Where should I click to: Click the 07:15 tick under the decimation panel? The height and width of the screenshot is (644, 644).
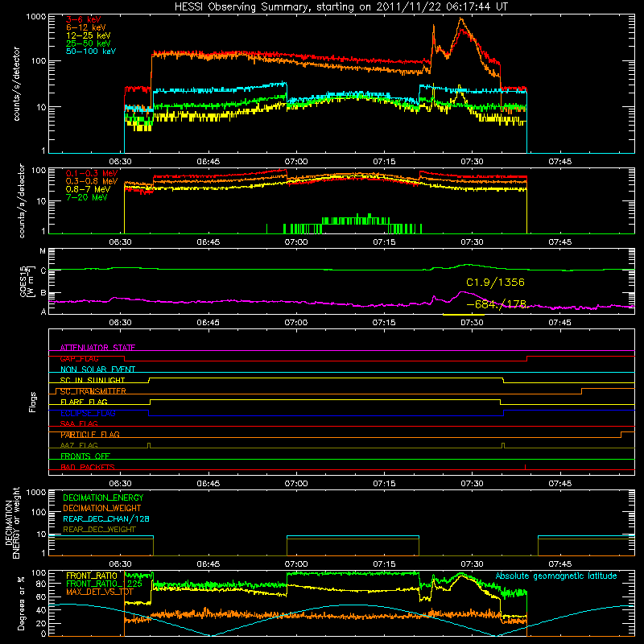click(384, 564)
